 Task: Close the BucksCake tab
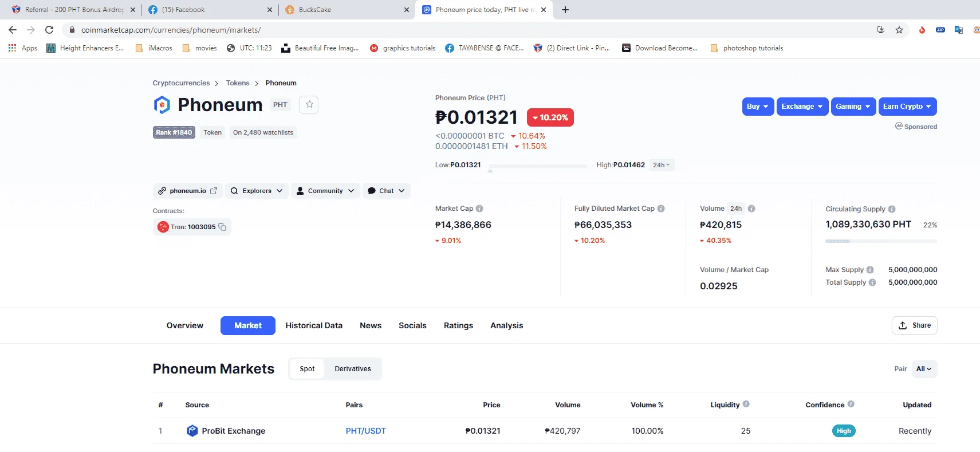click(x=407, y=10)
